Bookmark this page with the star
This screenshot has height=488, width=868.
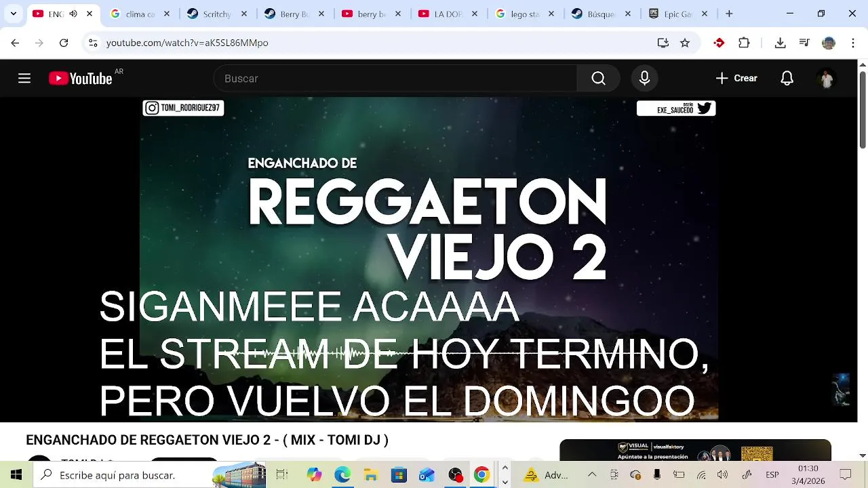(685, 43)
